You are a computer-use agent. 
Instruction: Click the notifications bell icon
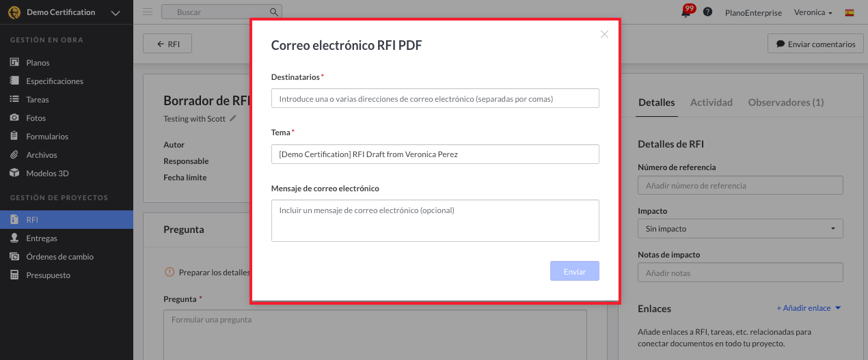pos(686,12)
